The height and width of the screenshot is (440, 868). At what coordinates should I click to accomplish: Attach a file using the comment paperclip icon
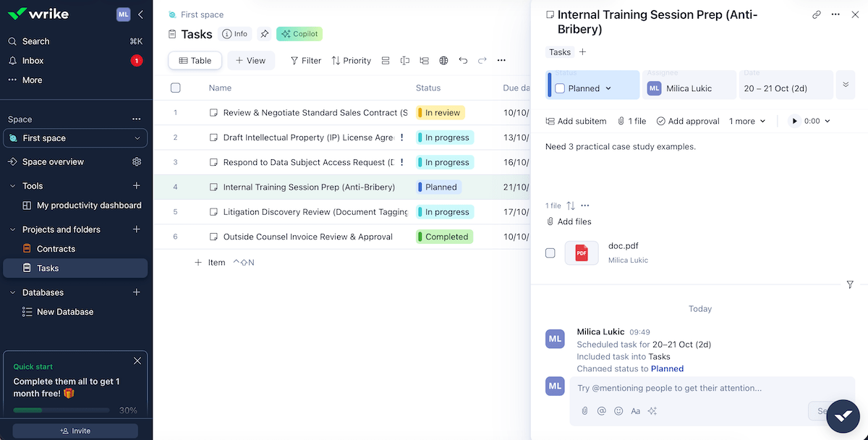(584, 410)
